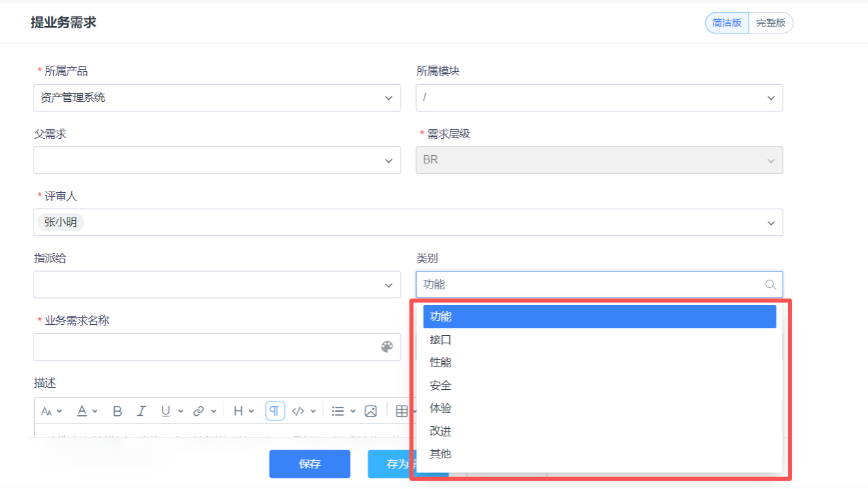This screenshot has width=868, height=489.
Task: Select the 简洁版 simple version tab
Action: click(727, 23)
